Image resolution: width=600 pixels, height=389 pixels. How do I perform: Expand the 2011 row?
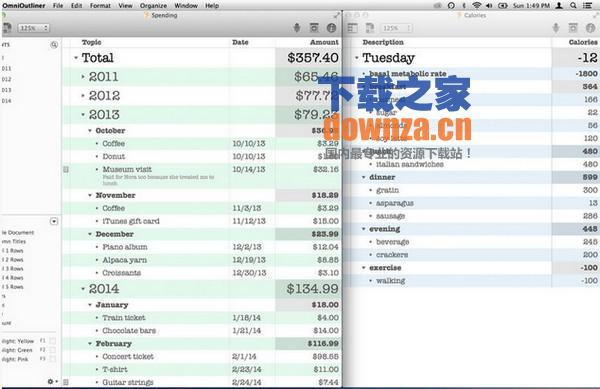[83, 77]
